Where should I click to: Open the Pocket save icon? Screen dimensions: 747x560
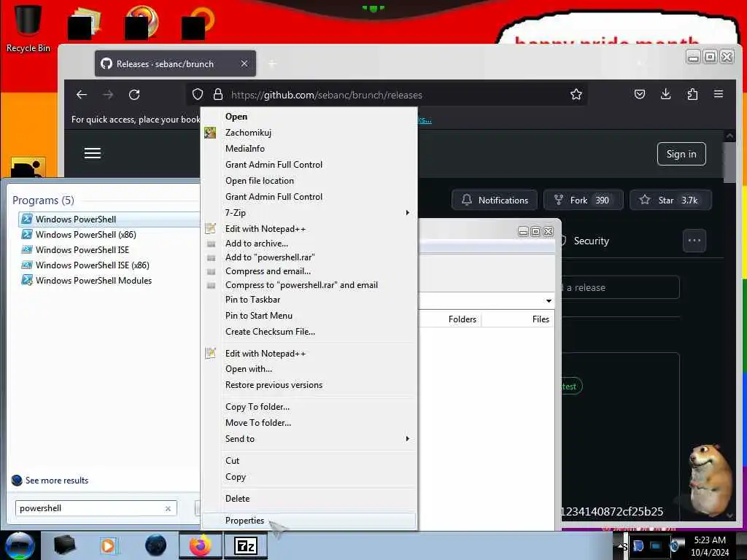click(640, 94)
